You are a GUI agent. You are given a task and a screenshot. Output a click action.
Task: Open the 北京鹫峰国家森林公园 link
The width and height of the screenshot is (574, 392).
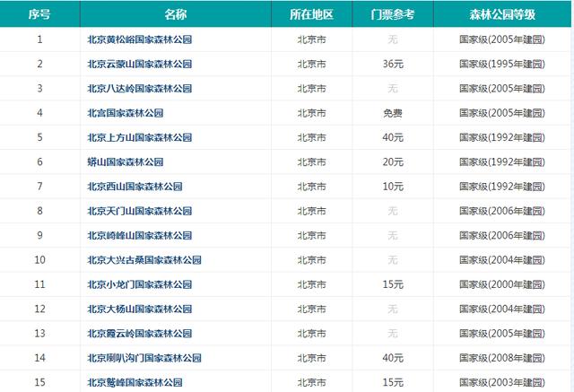135,382
